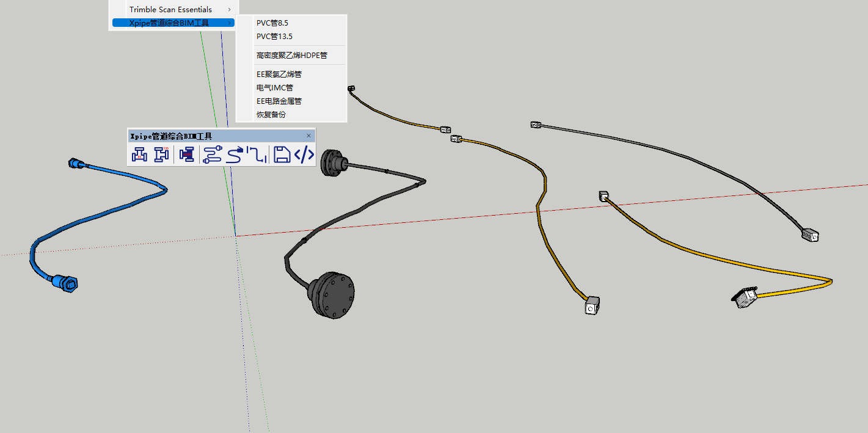
Task: Click the floppy disk save icon
Action: click(x=282, y=155)
